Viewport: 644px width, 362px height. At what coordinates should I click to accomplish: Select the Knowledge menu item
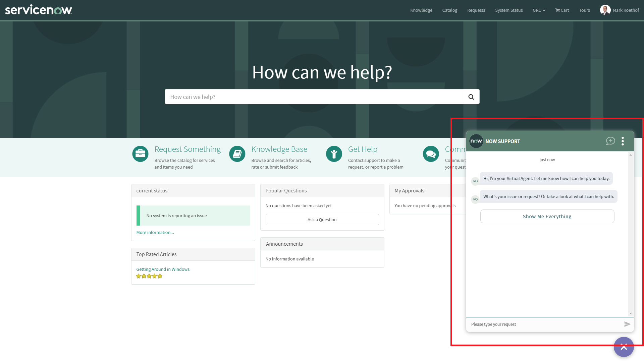(421, 10)
